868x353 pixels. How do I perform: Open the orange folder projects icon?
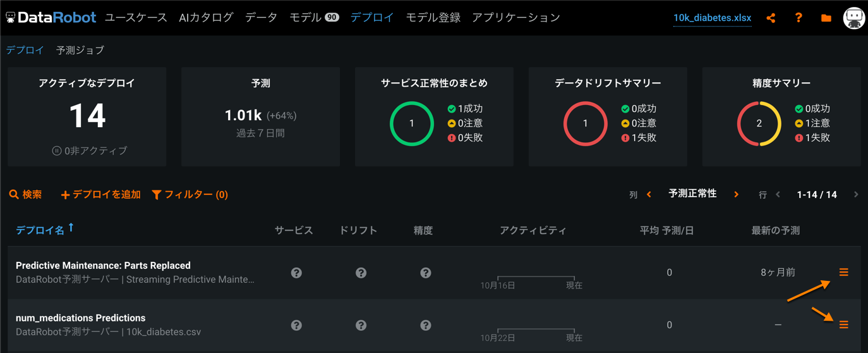pyautogui.click(x=826, y=18)
